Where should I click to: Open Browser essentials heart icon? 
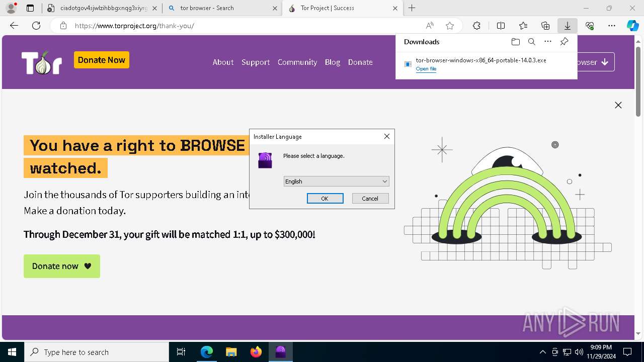[x=590, y=26]
